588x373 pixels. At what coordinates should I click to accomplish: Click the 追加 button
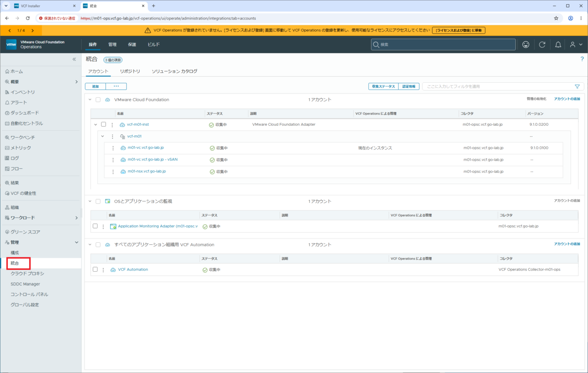(96, 86)
